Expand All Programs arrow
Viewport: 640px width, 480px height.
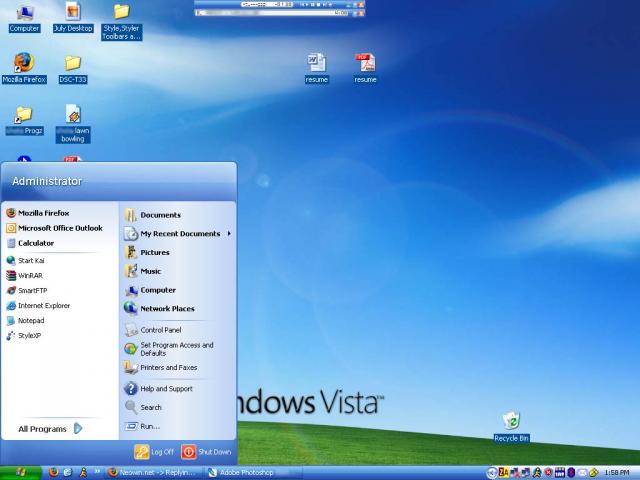tap(78, 429)
